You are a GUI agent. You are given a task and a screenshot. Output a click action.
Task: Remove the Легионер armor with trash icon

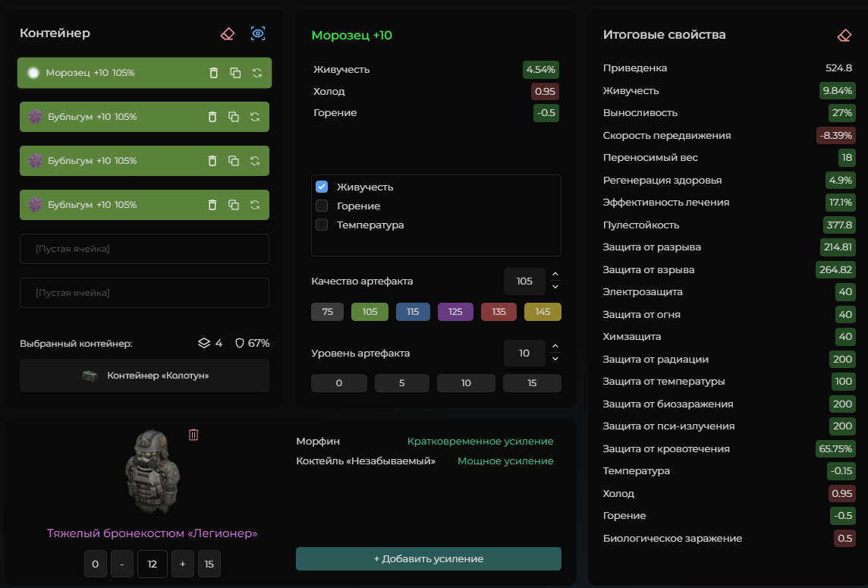(193, 435)
